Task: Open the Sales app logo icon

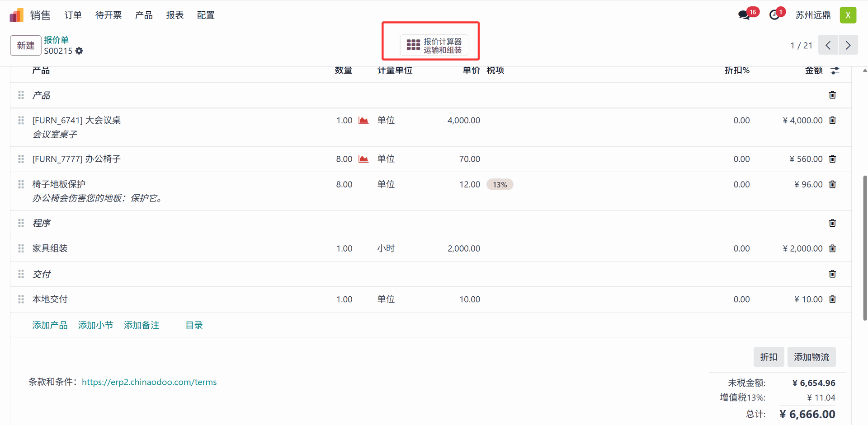Action: pos(17,15)
